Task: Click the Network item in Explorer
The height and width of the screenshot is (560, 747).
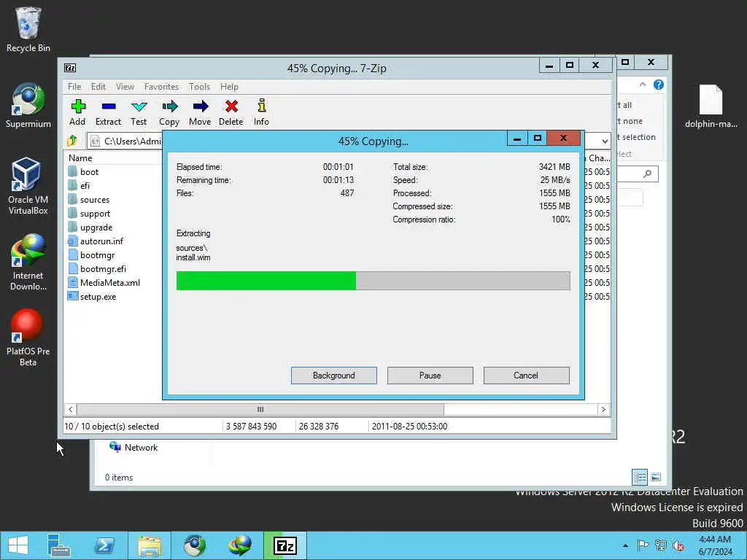Action: (133, 447)
